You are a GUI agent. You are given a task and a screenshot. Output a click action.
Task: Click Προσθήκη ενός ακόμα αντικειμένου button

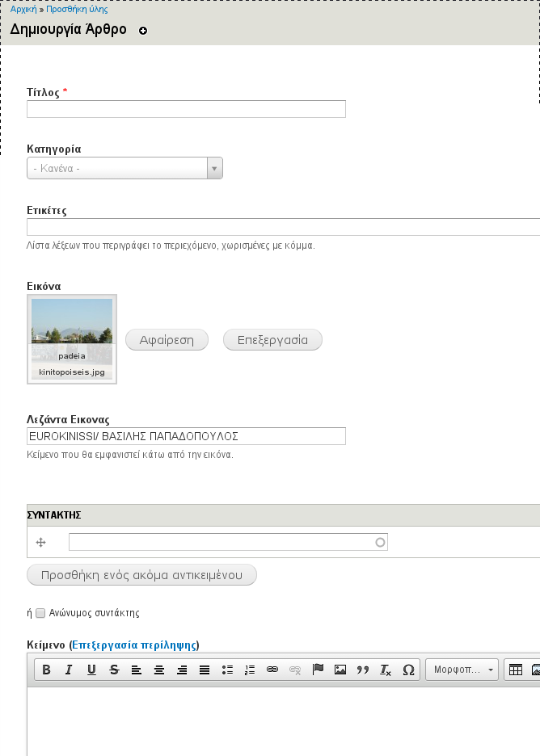tap(141, 575)
